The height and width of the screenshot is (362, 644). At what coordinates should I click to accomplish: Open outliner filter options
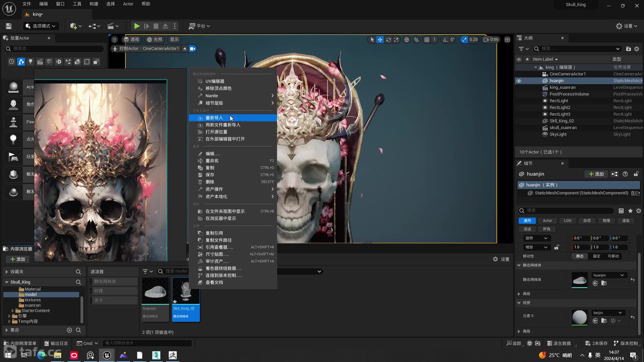[523, 49]
